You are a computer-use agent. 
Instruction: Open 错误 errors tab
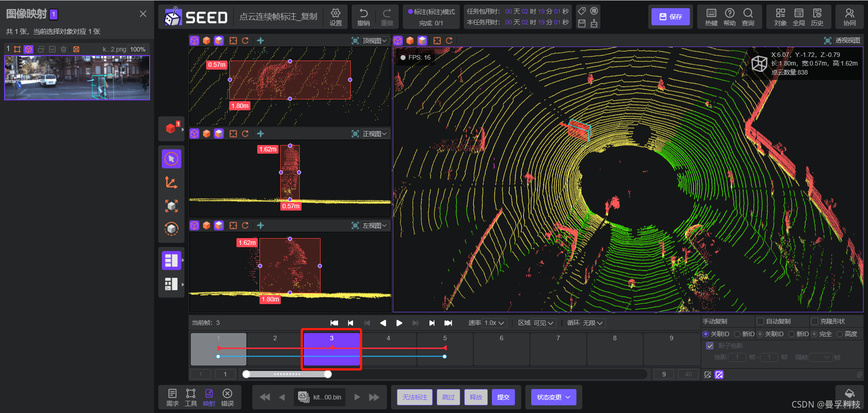227,398
